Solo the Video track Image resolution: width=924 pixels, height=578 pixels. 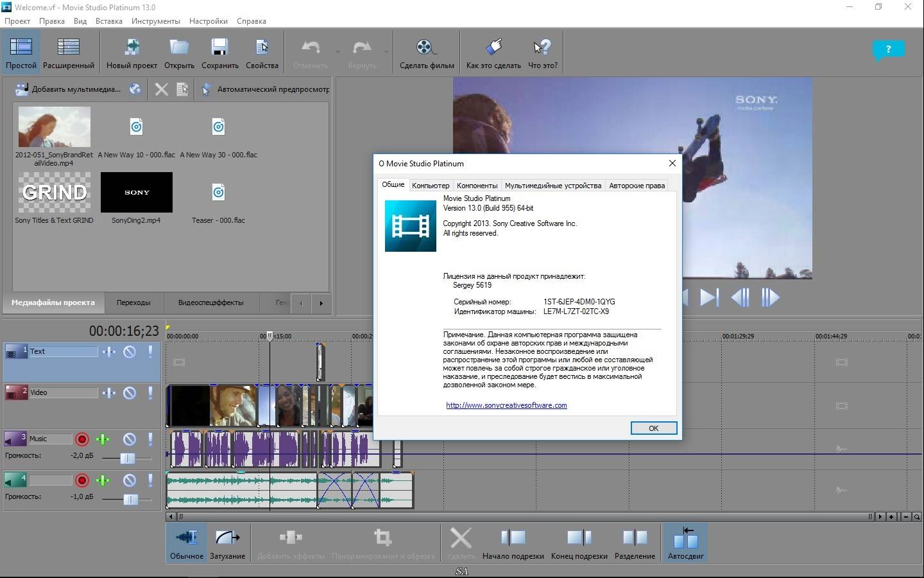(x=151, y=392)
